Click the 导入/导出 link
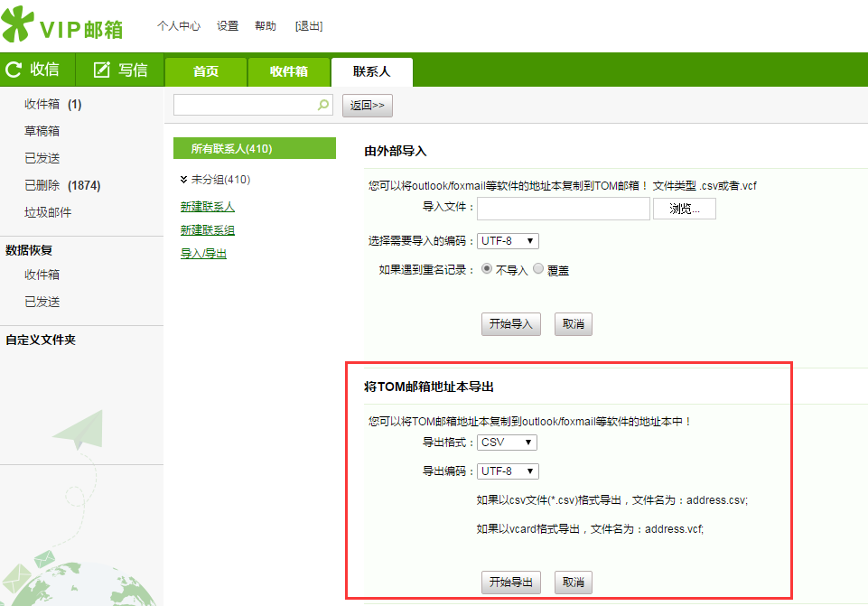Viewport: 868px width, 606px height. click(203, 254)
